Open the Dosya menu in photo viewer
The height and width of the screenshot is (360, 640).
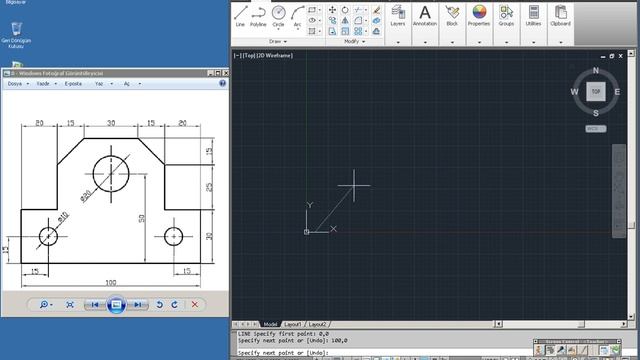coord(18,84)
